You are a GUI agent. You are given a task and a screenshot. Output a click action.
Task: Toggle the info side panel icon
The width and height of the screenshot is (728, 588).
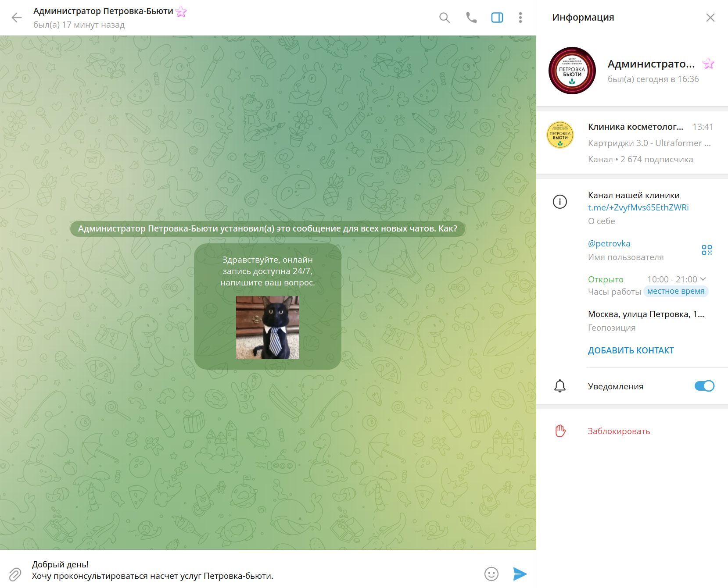(497, 18)
